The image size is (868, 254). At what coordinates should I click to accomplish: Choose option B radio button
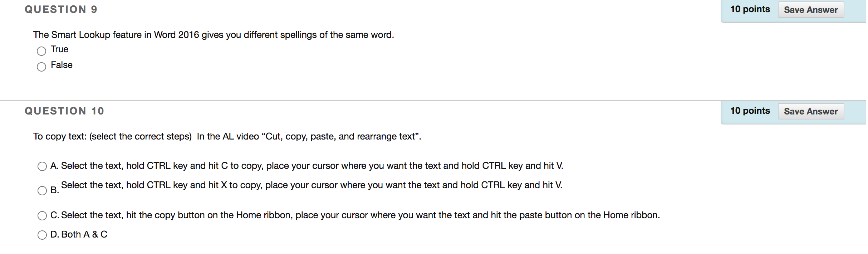[x=42, y=190]
